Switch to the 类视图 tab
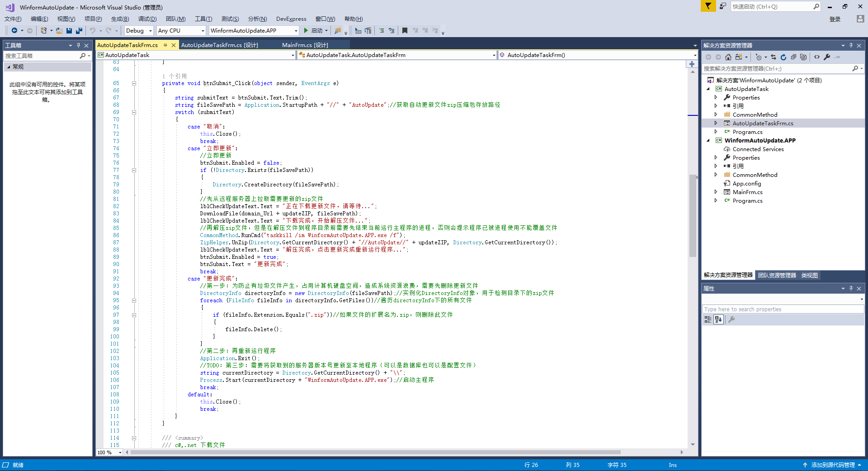This screenshot has height=471, width=868. tap(810, 275)
